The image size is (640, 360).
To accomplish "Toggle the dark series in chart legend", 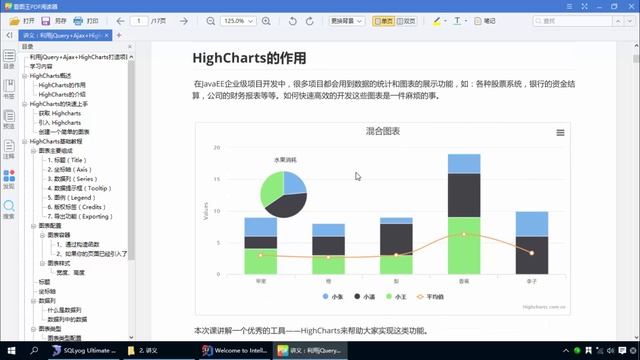I will click(364, 297).
